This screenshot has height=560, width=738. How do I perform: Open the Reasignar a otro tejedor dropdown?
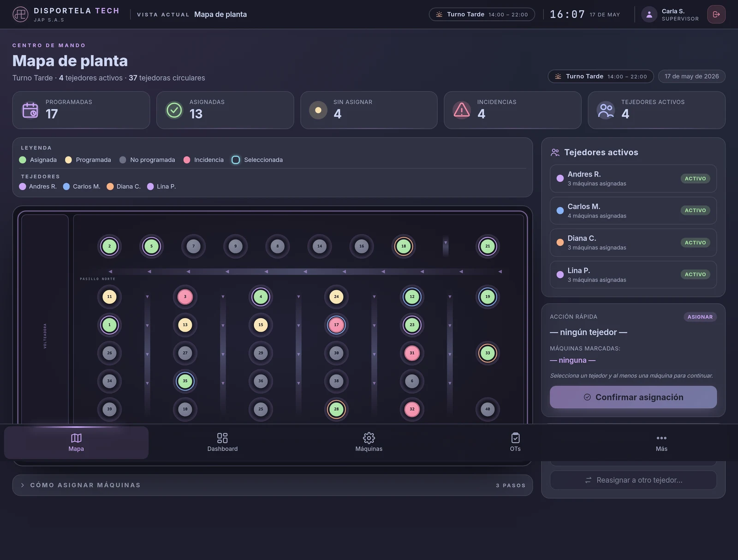[633, 480]
